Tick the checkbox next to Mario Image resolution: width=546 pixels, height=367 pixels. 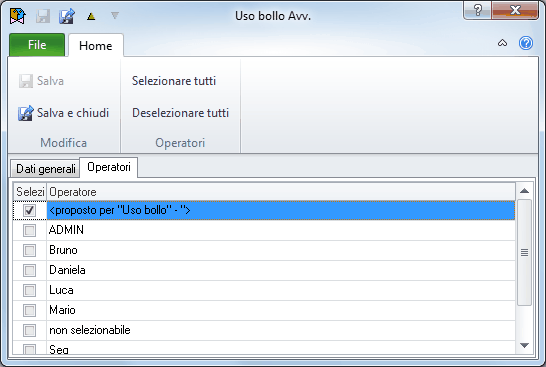click(29, 310)
